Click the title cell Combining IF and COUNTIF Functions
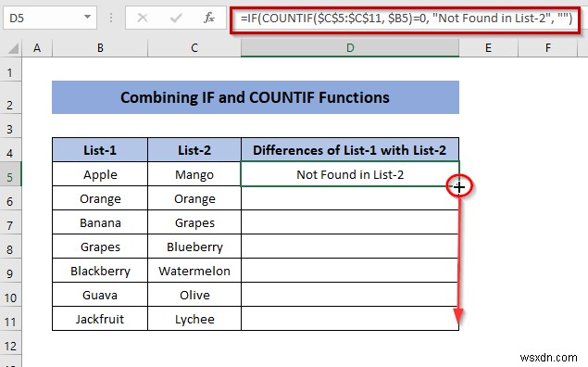 point(256,97)
